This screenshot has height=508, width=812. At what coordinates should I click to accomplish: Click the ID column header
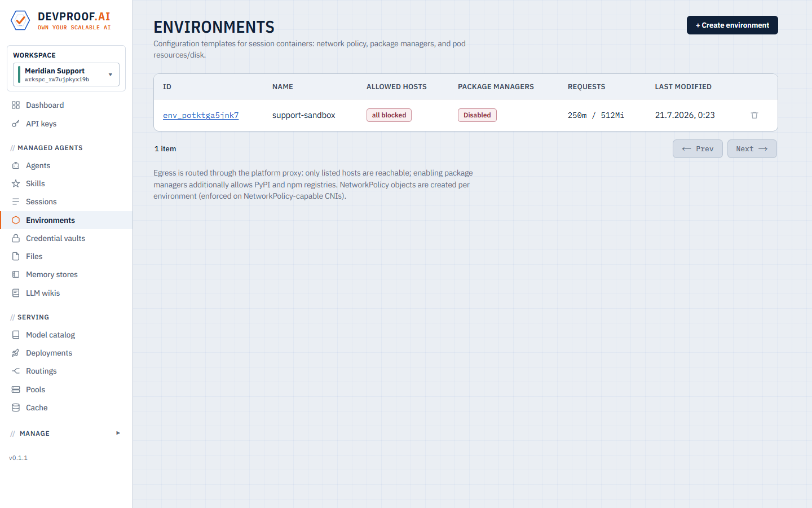pos(167,87)
